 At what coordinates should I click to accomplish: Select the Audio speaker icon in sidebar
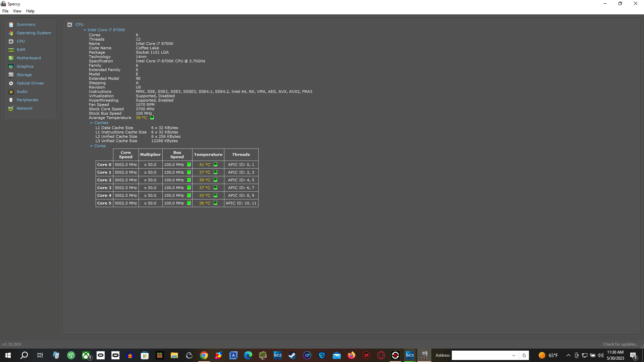[x=11, y=92]
